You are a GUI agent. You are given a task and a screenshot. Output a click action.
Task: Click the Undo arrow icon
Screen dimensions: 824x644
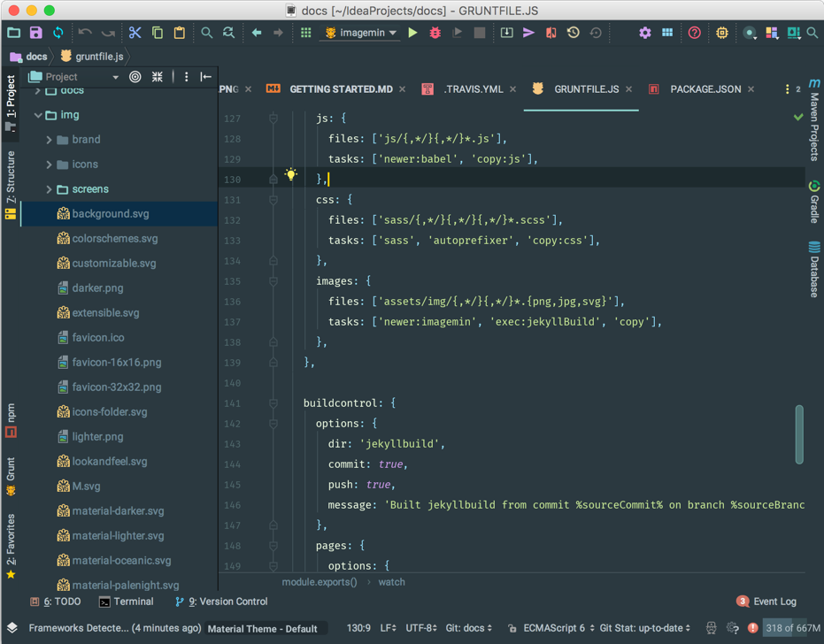pyautogui.click(x=85, y=33)
